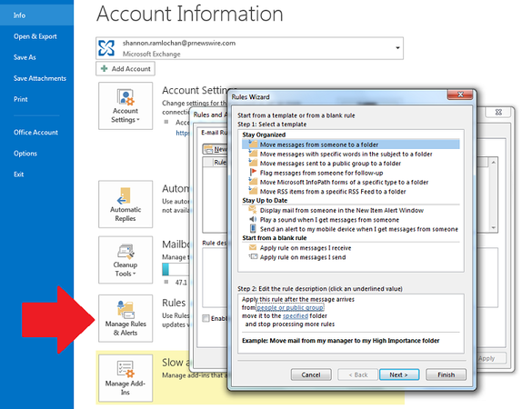Screen dimensions: 532x409
Task: Click the mobile phone icon for alert rule
Action: click(x=253, y=228)
